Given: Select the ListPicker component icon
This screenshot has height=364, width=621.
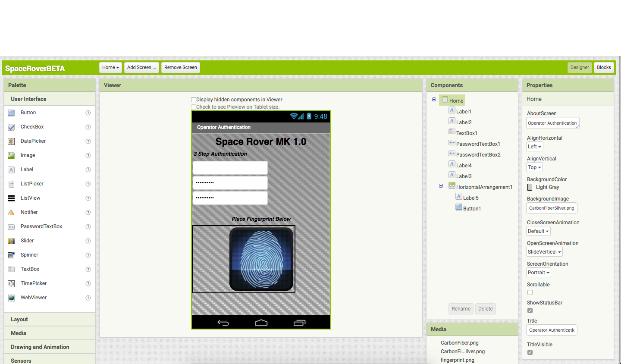Looking at the screenshot, I should click(x=11, y=183).
